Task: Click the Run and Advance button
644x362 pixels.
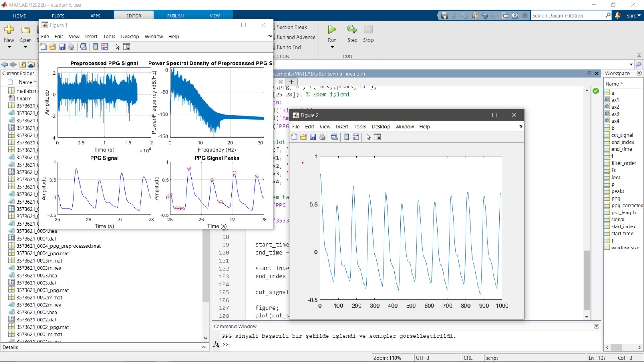Action: tap(296, 37)
